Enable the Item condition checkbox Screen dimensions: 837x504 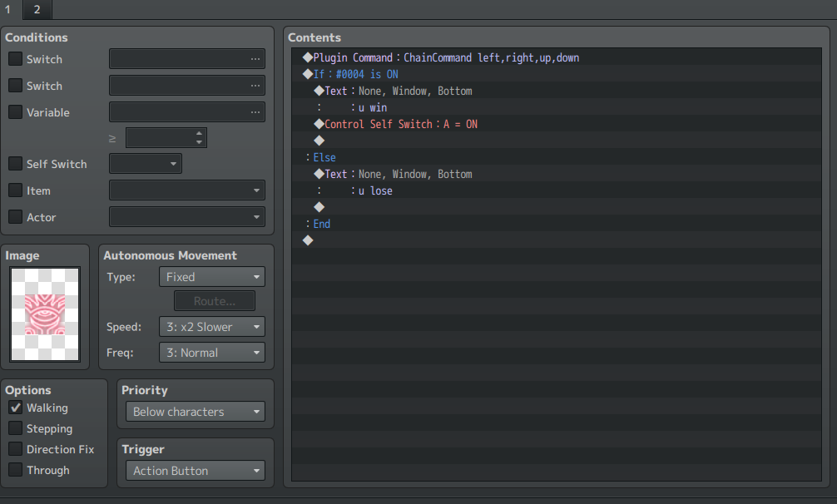pyautogui.click(x=16, y=190)
